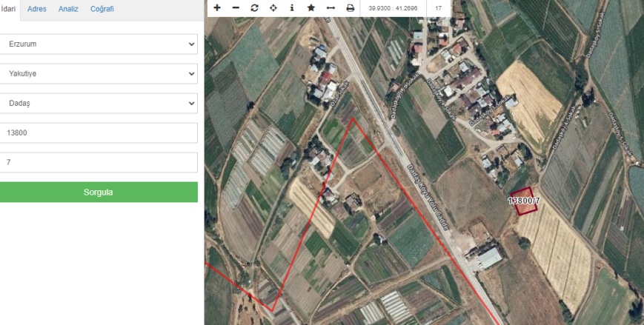Open the Dadaş neighborhood dropdown
Screen dimensions: 644x325
coord(99,103)
